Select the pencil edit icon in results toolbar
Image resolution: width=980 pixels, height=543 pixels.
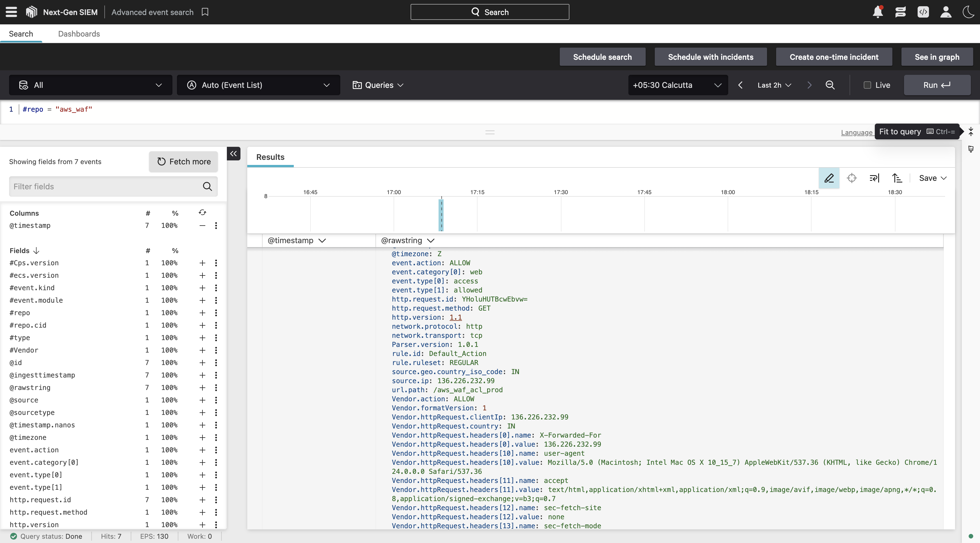click(x=829, y=178)
